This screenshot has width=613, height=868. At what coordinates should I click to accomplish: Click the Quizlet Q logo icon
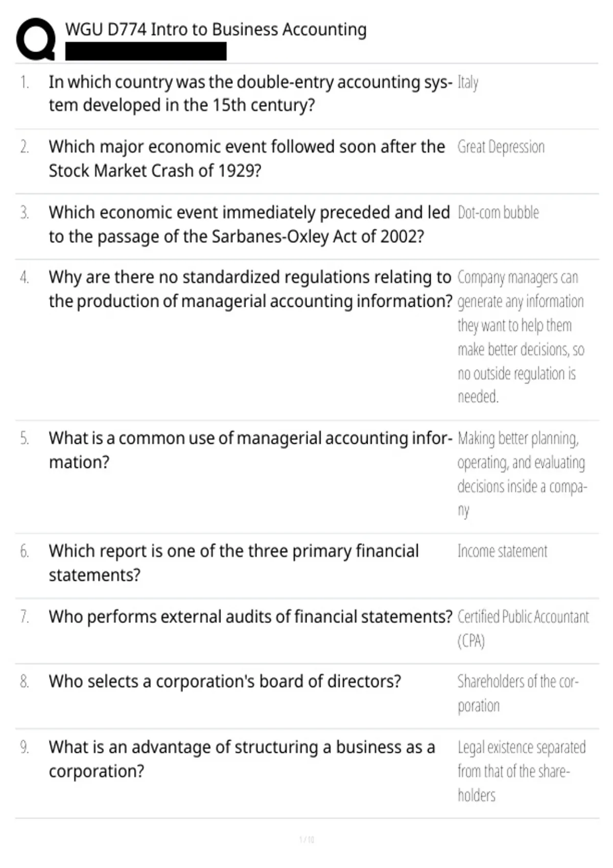pyautogui.click(x=36, y=39)
